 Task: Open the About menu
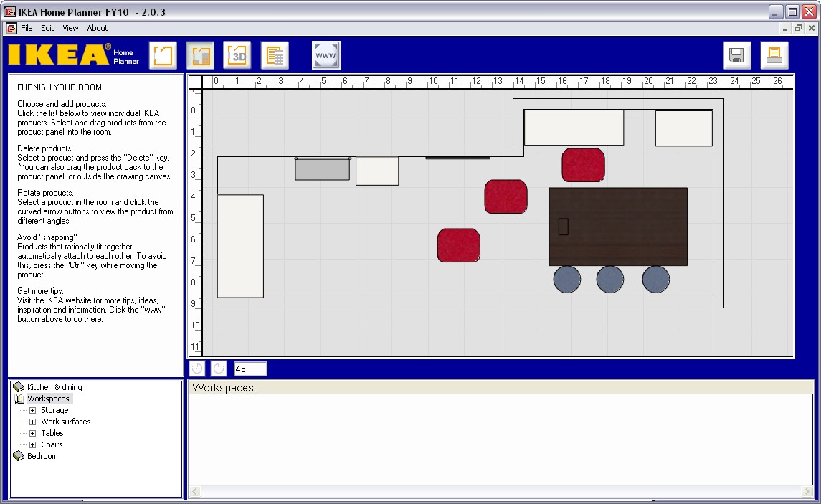tap(98, 28)
